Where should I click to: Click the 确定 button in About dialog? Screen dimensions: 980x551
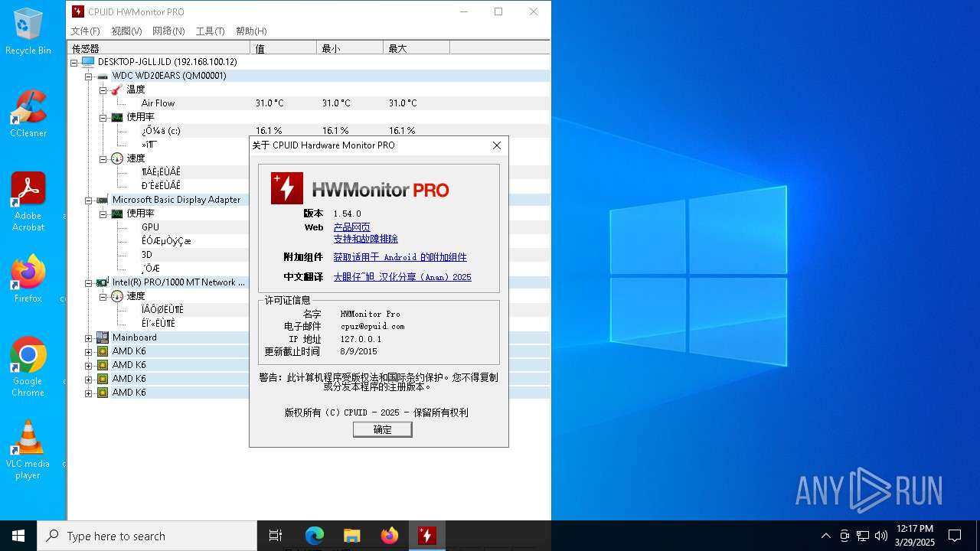point(382,430)
